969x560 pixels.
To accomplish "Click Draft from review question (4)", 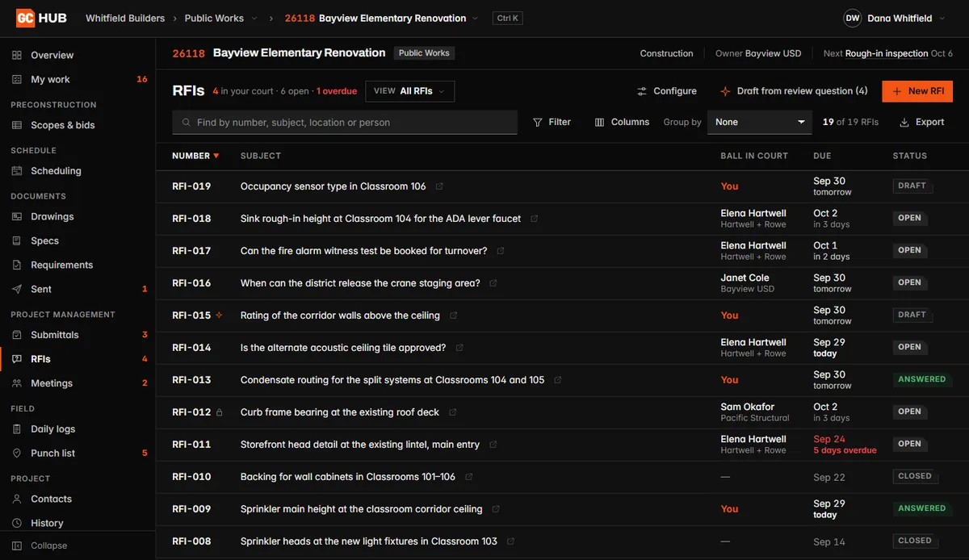I will [794, 91].
